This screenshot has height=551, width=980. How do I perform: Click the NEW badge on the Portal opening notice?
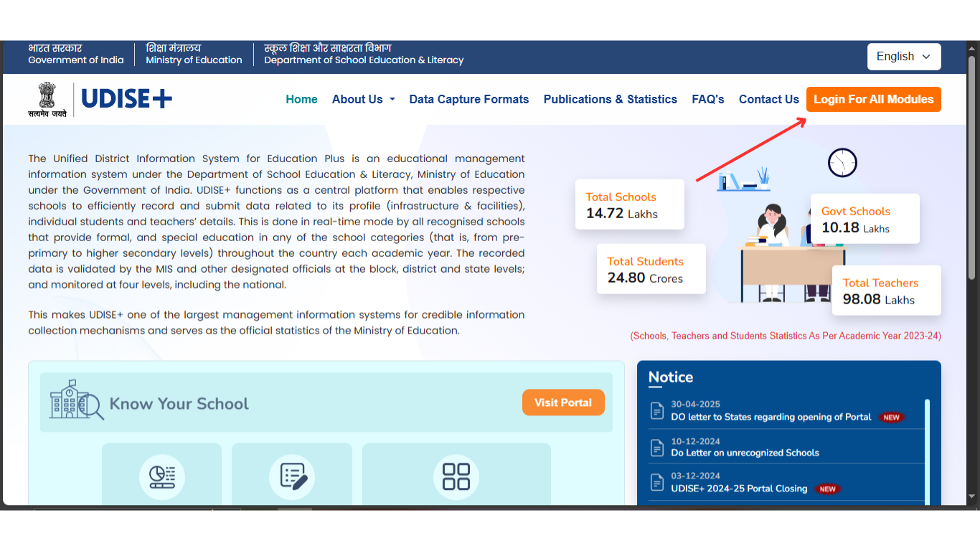[891, 417]
